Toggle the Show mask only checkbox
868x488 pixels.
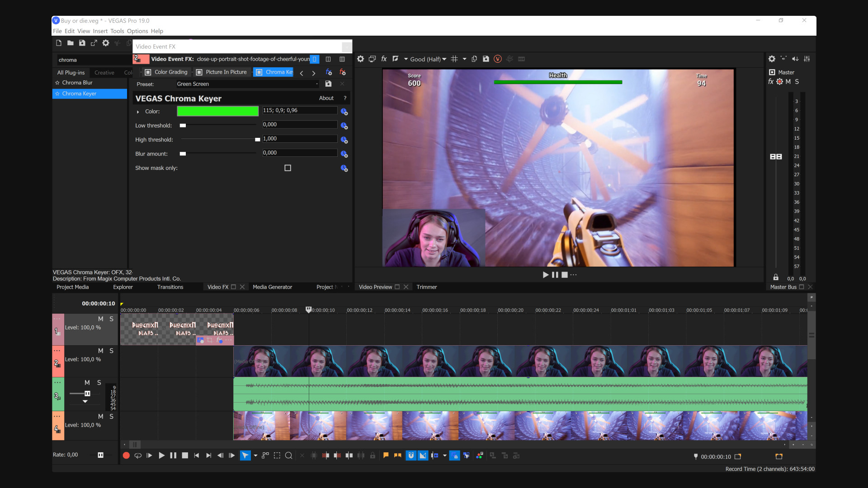coord(288,168)
